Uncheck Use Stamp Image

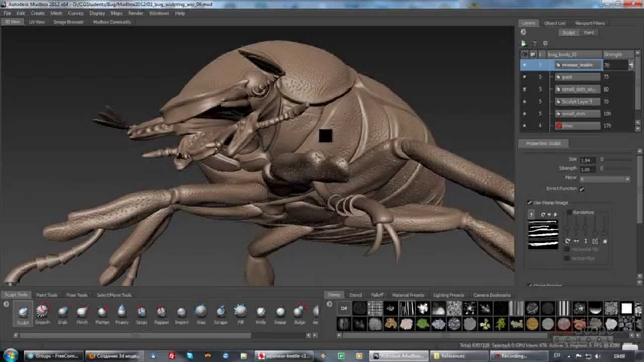[530, 203]
